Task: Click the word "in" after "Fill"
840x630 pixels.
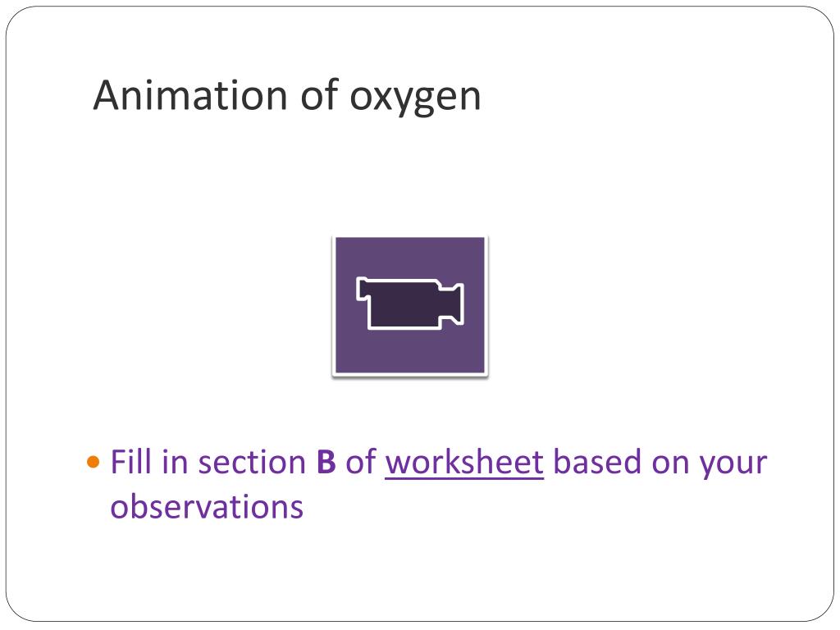Action: point(175,463)
